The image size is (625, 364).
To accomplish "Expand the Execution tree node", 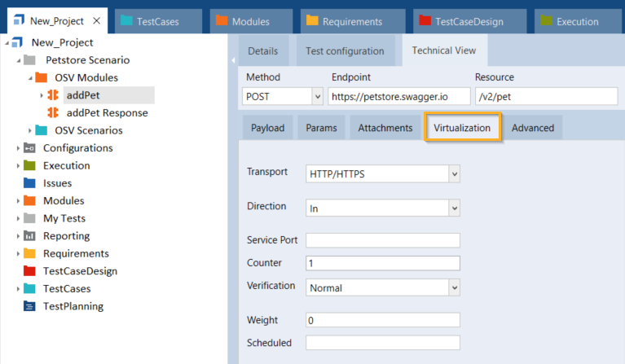I will click(x=19, y=166).
